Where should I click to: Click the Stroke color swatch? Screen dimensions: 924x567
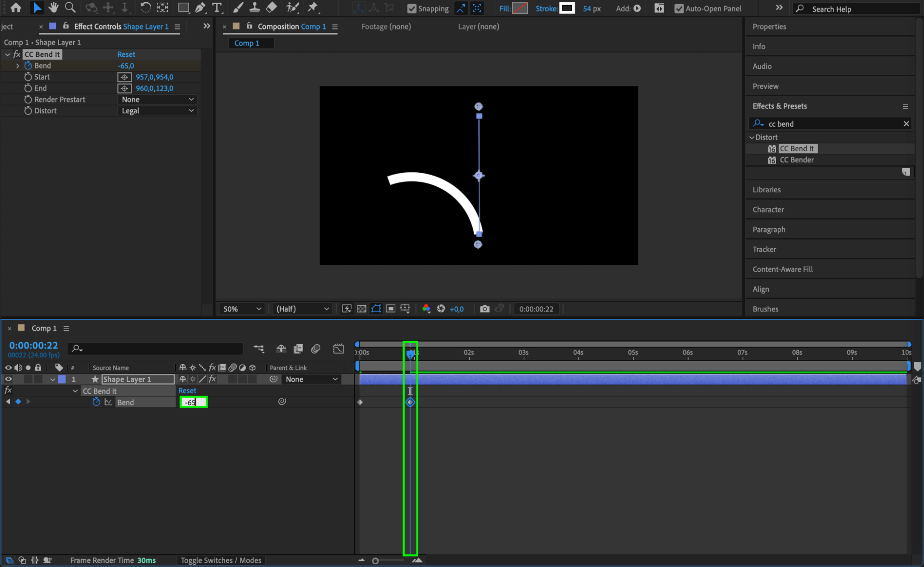[567, 8]
